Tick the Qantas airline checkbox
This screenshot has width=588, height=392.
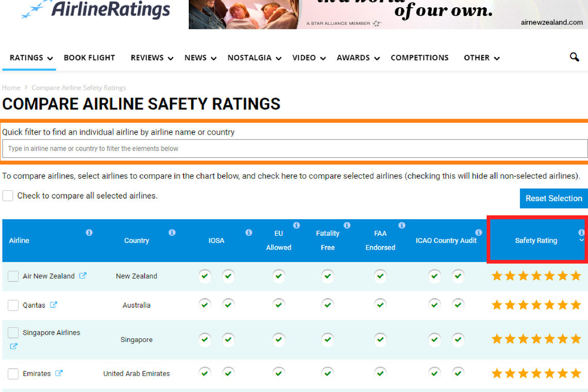tap(13, 305)
